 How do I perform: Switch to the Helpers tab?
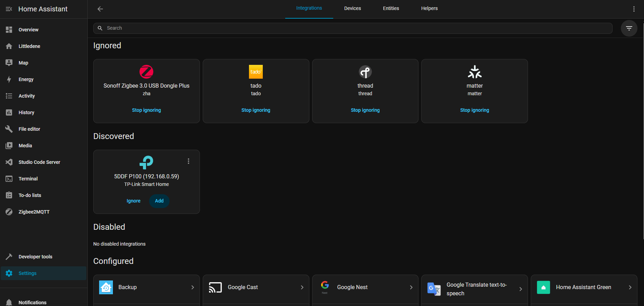pyautogui.click(x=429, y=8)
